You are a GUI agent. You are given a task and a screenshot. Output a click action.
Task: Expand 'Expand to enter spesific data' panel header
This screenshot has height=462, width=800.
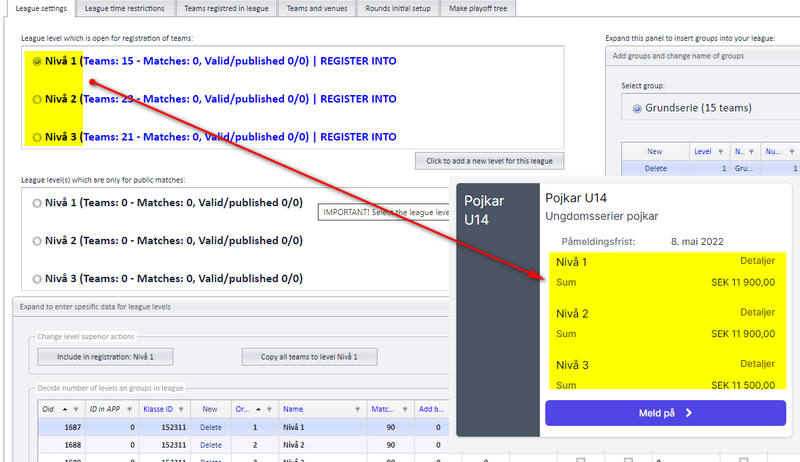231,307
